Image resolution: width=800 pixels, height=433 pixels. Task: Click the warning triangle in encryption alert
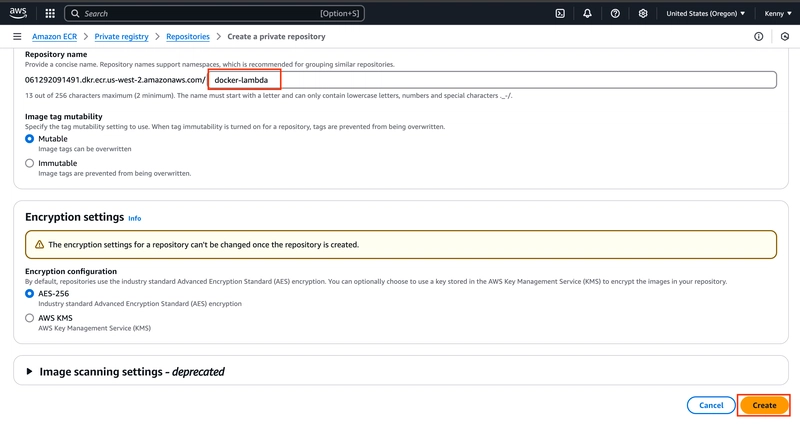tap(39, 244)
